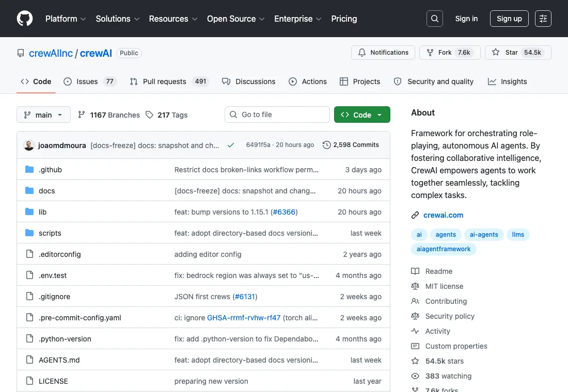This screenshot has height=392, width=568.
Task: Click the Security policy link
Action: point(450,316)
